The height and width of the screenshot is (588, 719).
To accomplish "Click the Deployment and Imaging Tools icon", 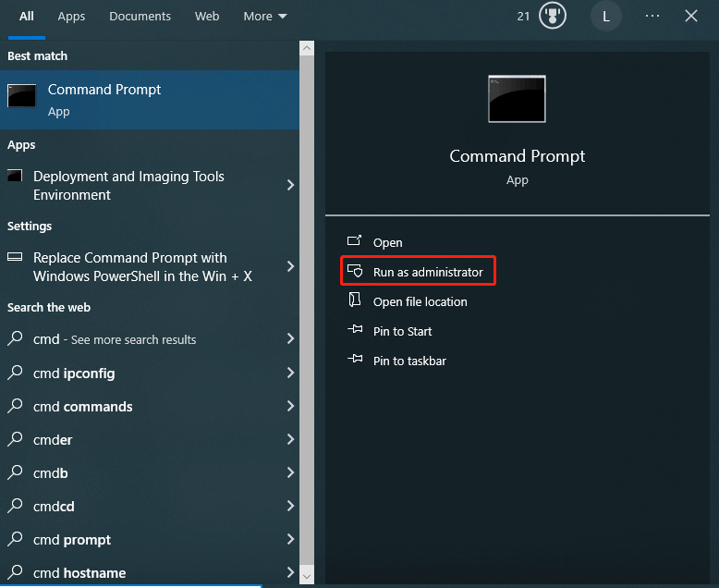I will (x=15, y=176).
